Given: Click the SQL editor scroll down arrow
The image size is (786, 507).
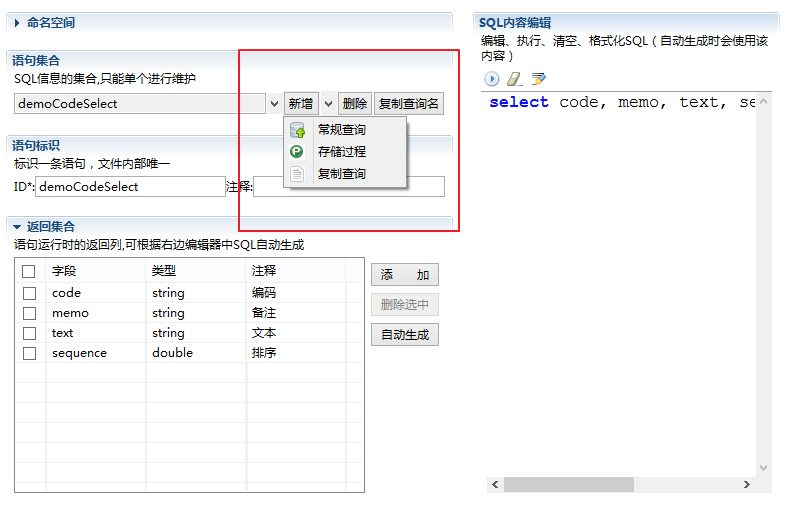Looking at the screenshot, I should [x=763, y=468].
